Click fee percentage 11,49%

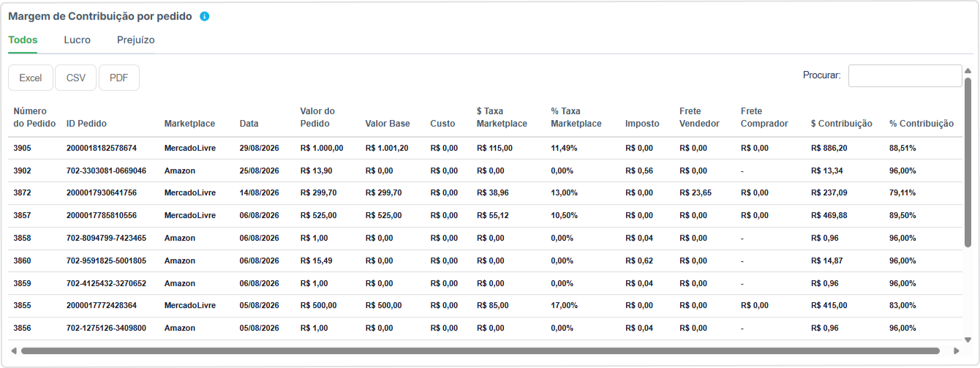[564, 148]
